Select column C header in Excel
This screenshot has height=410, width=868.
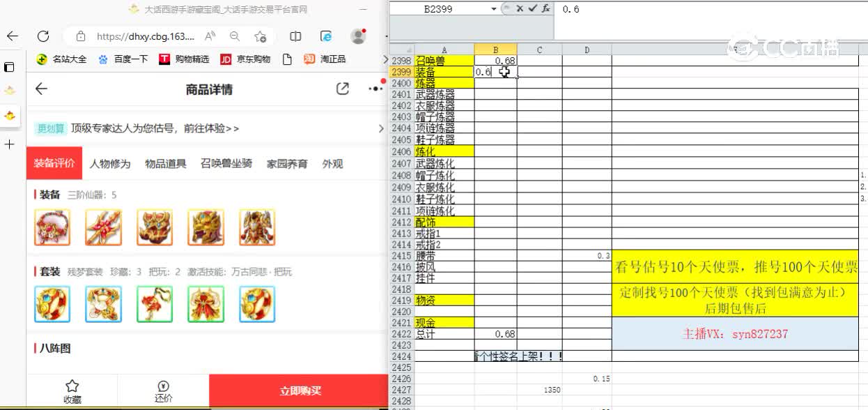[539, 50]
